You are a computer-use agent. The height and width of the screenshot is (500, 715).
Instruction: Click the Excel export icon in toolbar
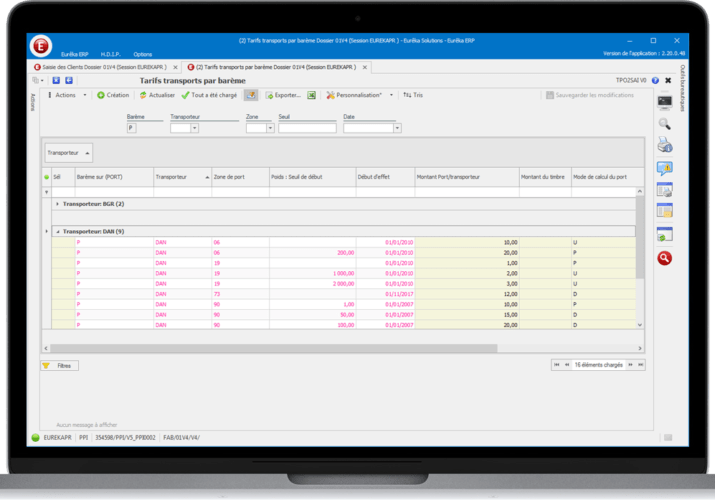311,95
